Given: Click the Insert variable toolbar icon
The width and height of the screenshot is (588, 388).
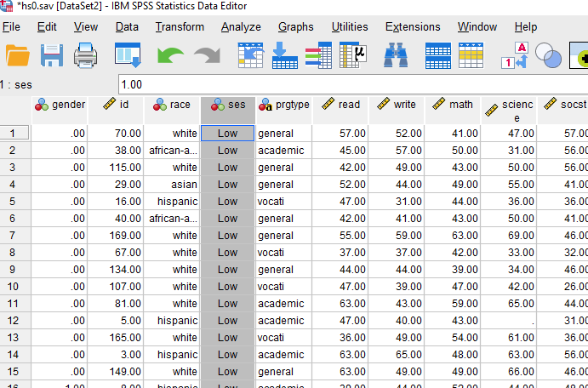Looking at the screenshot, I should [x=471, y=57].
